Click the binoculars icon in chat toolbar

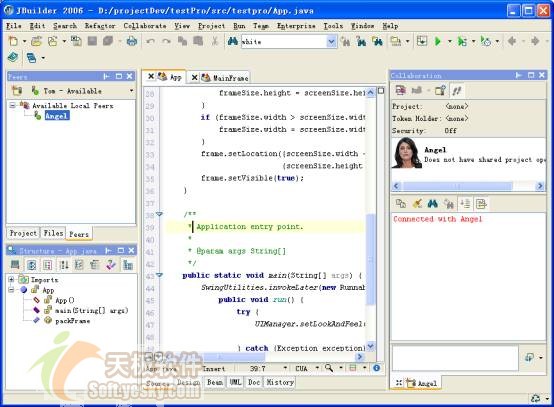(x=432, y=204)
